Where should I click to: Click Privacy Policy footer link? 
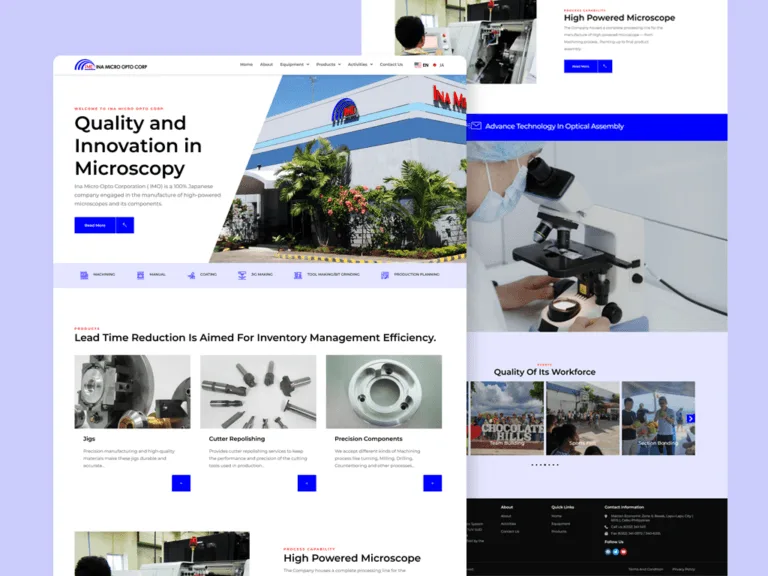683,569
